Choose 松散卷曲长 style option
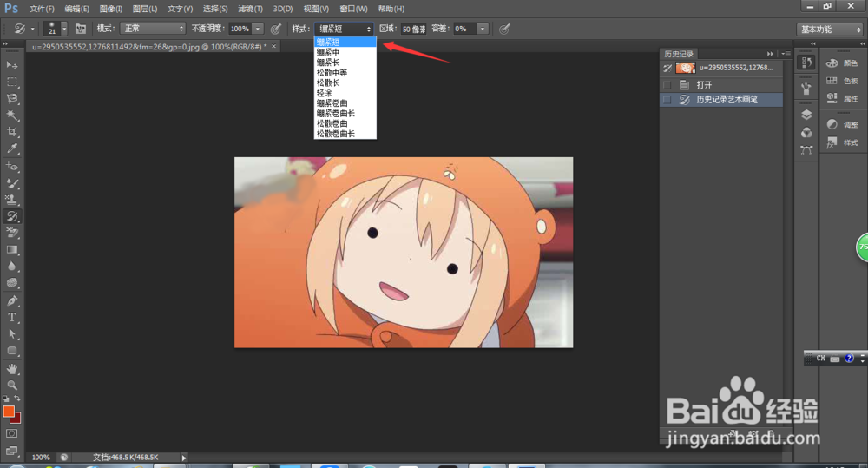The height and width of the screenshot is (468, 868). (345, 134)
